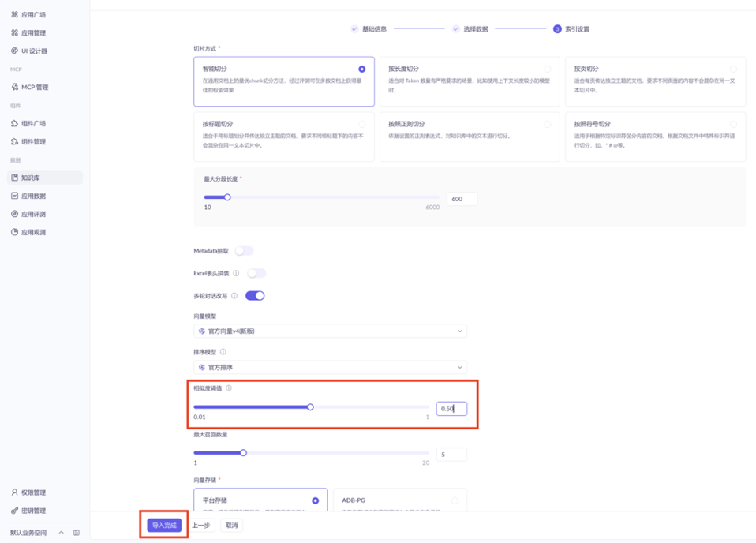Enable the Excel表头拼装 switch

coord(256,273)
